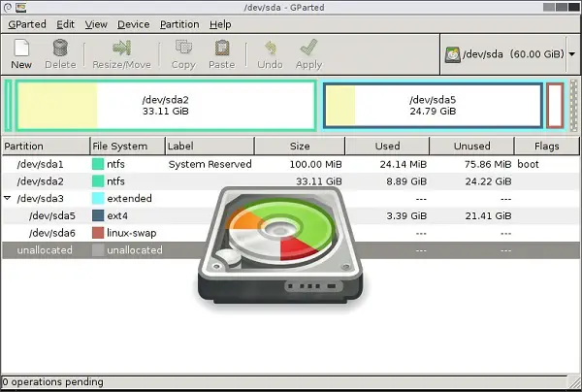Screen dimensions: 582x392
Task: Sort by the Used column header
Action: [x=387, y=146]
